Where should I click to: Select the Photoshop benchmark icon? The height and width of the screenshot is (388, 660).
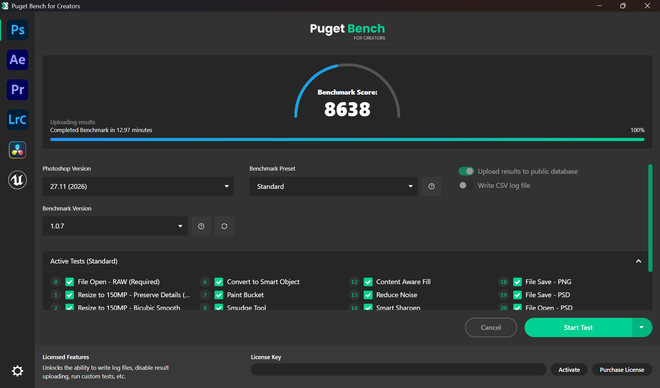point(17,30)
